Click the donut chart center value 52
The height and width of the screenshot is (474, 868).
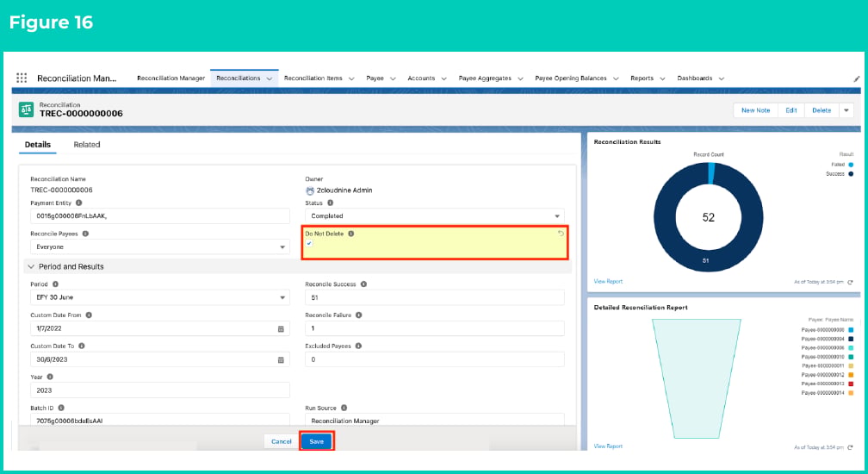pos(709,218)
